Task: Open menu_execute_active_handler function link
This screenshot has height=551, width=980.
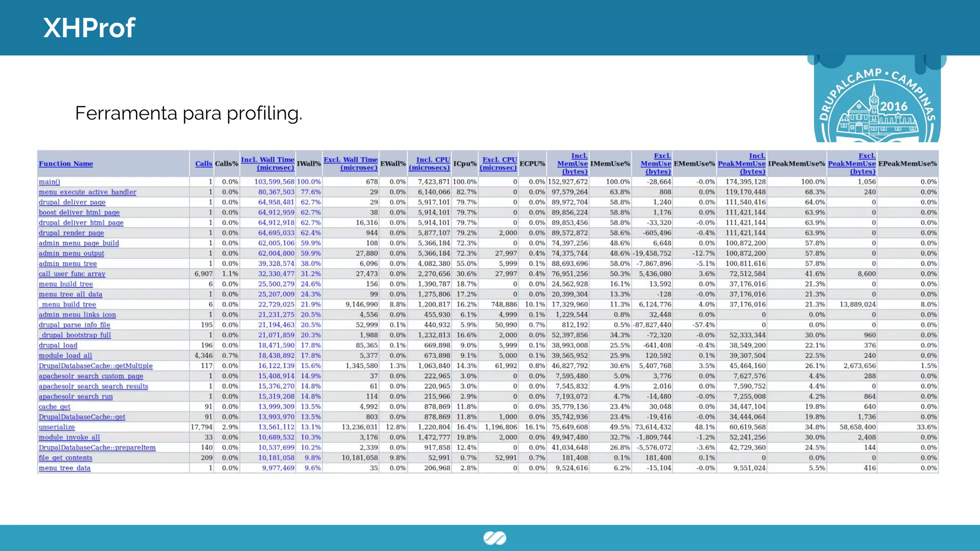Action: tap(88, 192)
